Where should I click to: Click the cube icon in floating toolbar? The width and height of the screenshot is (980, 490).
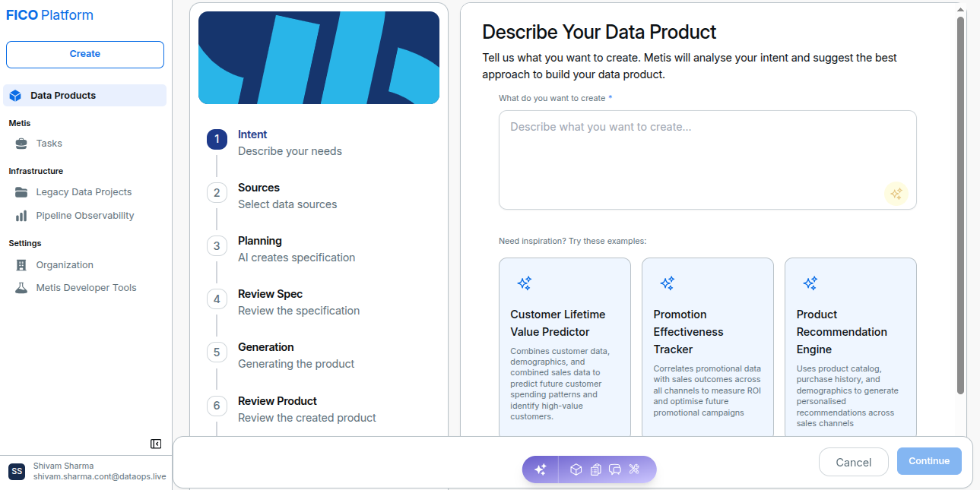(576, 469)
